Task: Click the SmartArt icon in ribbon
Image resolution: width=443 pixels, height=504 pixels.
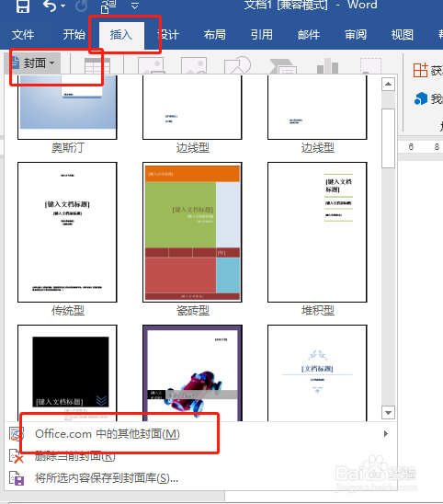Action: [x=283, y=66]
